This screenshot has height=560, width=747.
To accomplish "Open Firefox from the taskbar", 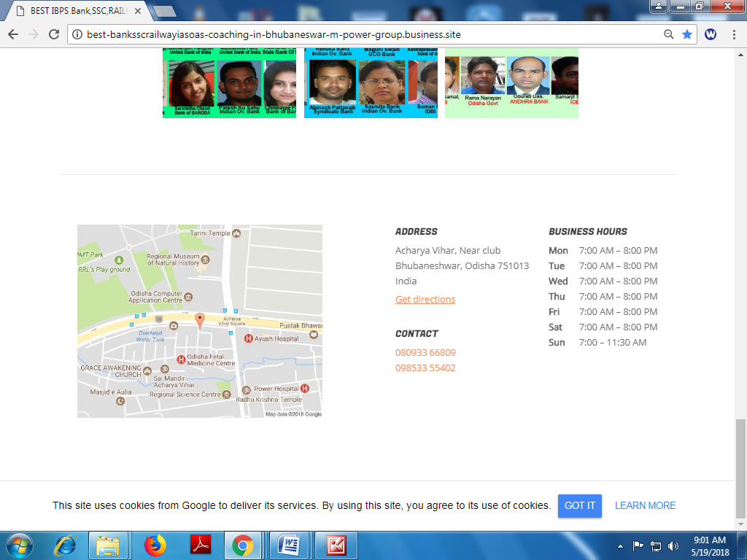I will [155, 545].
